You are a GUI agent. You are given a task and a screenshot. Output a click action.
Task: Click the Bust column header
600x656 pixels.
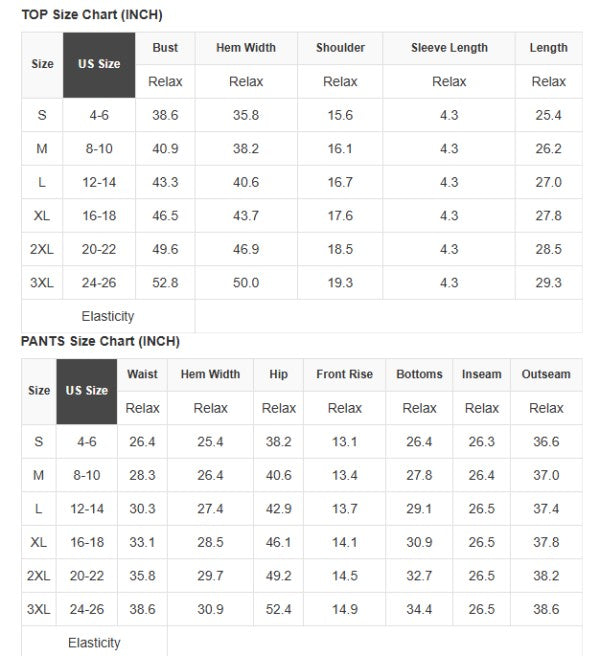(165, 48)
